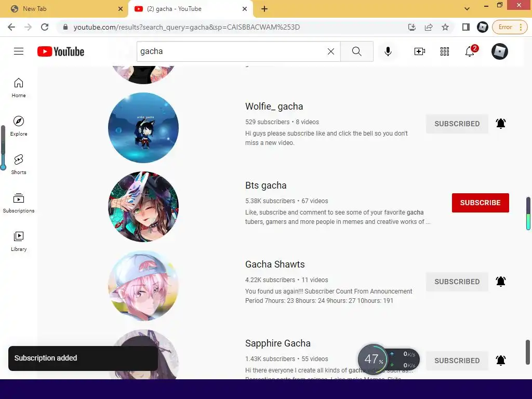The height and width of the screenshot is (399, 532).
Task: Open the Bts gacha channel title
Action: [x=266, y=185]
